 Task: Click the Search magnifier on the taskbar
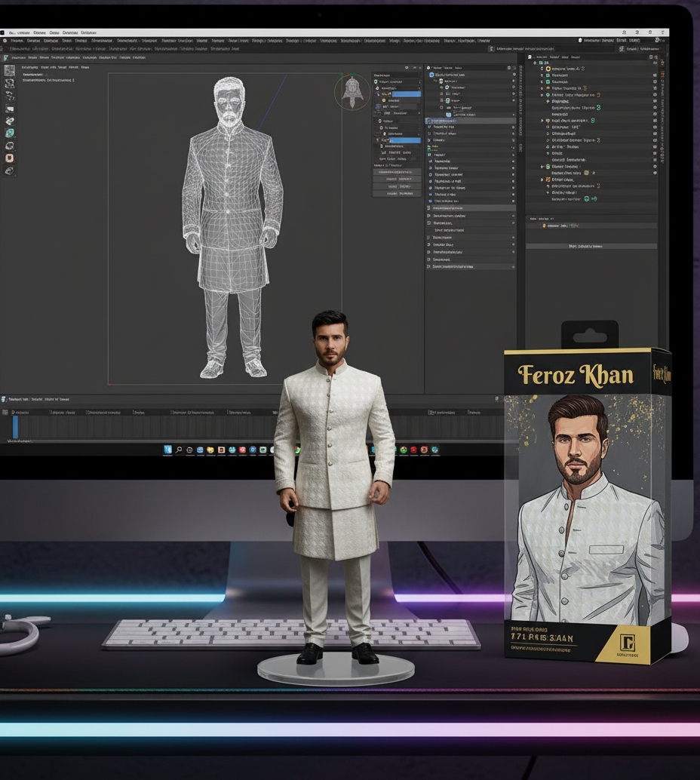point(179,450)
